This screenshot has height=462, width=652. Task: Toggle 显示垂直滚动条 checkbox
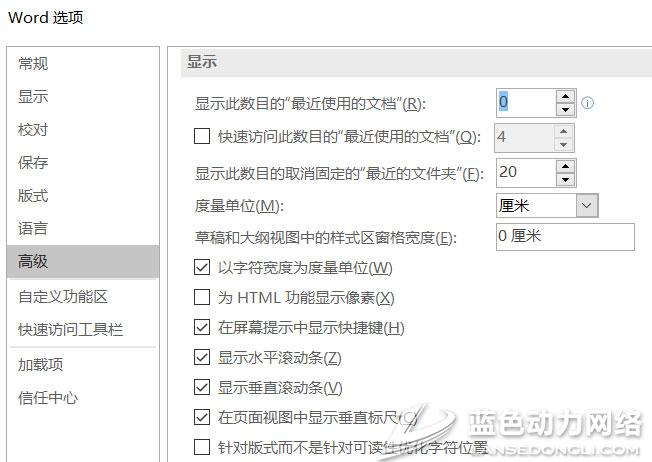point(202,387)
